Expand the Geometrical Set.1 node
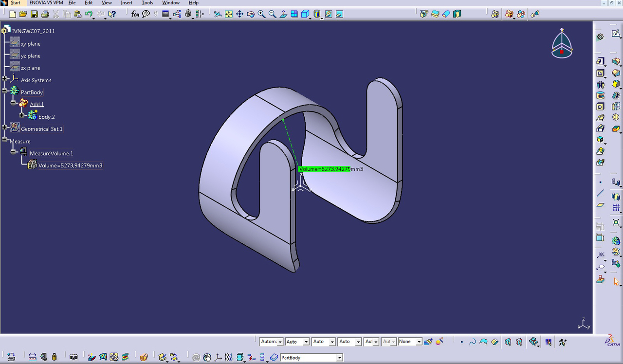 [x=4, y=127]
